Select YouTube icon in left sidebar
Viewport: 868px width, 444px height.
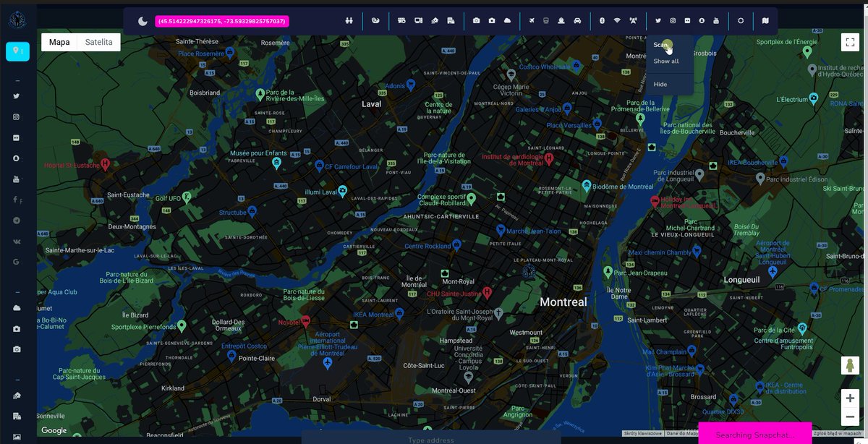(x=16, y=179)
